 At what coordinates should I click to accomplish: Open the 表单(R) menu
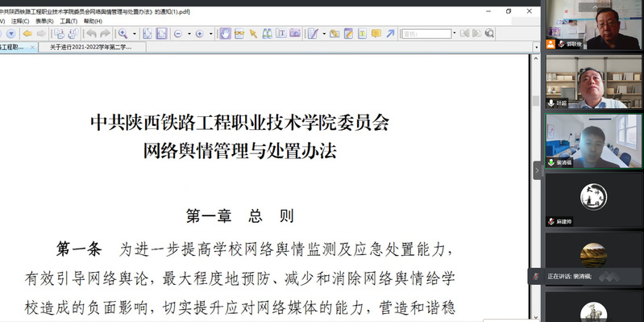(44, 21)
